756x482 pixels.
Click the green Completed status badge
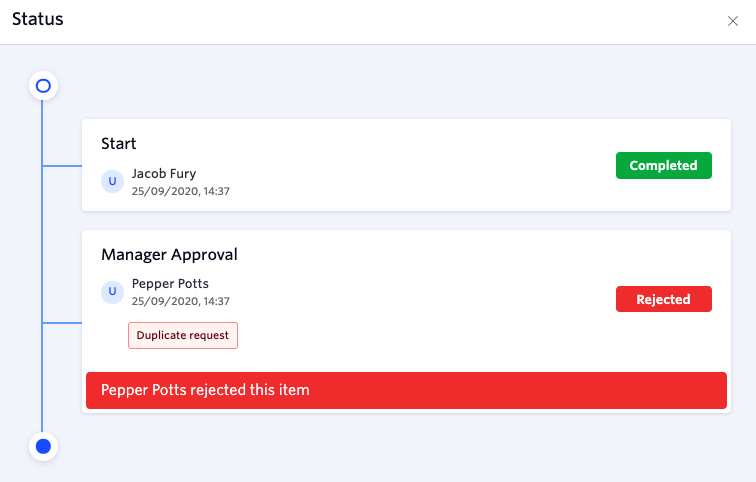(x=663, y=165)
